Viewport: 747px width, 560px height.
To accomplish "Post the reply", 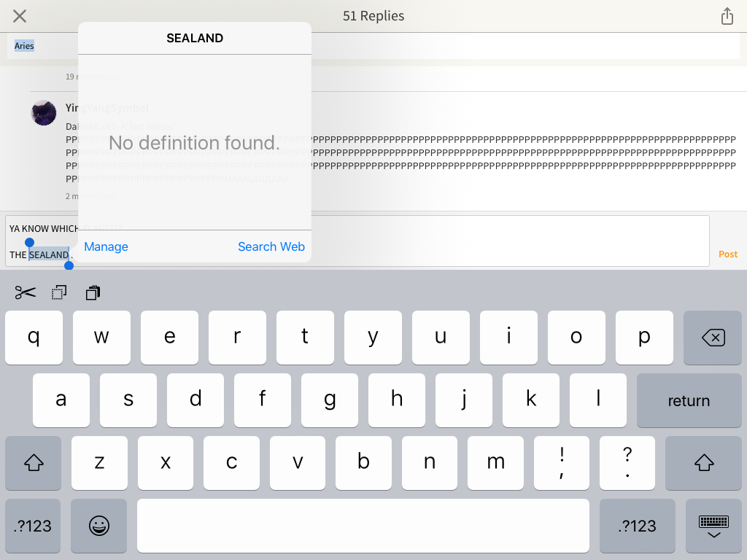I will 728,254.
